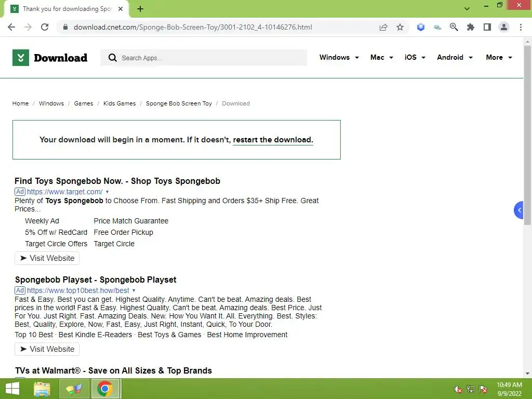The height and width of the screenshot is (399, 532).
Task: Go to Home breadcrumb
Action: 20,103
